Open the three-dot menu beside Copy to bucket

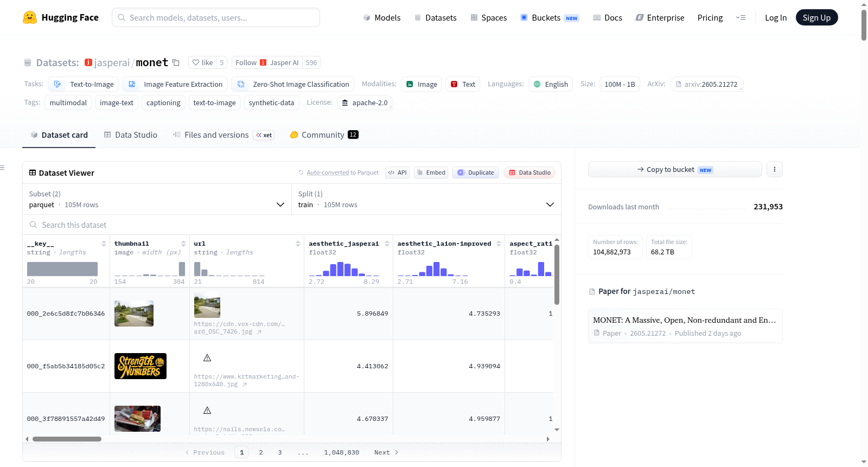[774, 169]
